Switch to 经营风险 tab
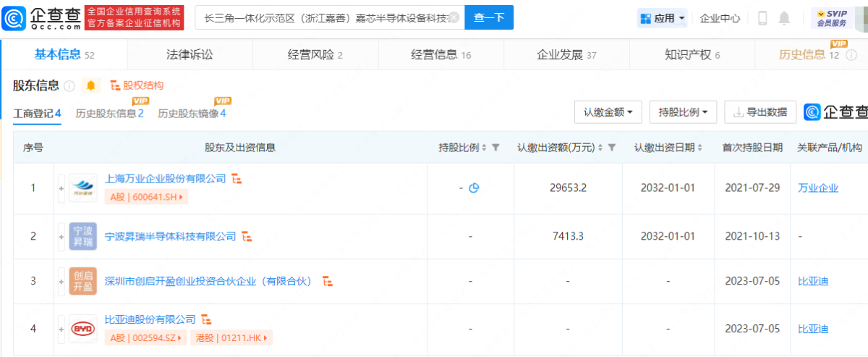 [315, 54]
